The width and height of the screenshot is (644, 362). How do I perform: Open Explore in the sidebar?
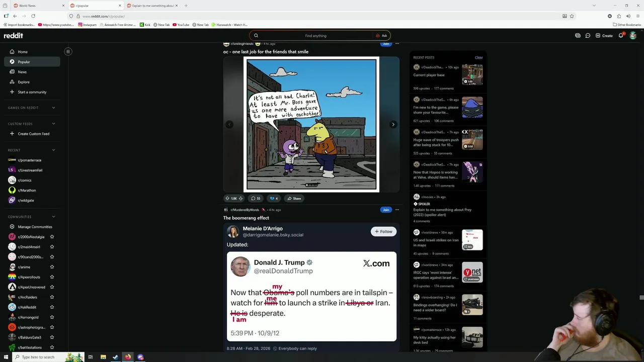point(32,82)
